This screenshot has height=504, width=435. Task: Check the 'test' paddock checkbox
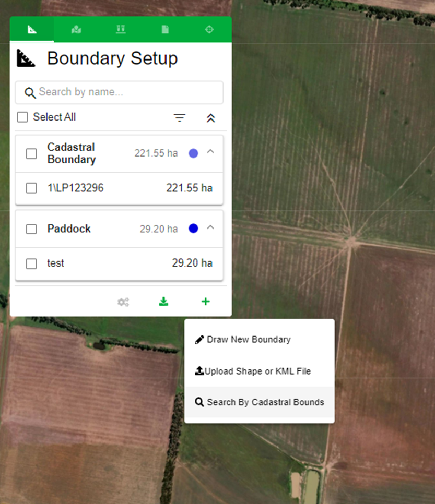point(31,263)
